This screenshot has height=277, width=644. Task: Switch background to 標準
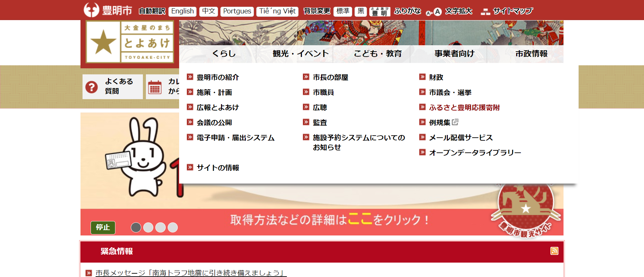click(x=343, y=11)
